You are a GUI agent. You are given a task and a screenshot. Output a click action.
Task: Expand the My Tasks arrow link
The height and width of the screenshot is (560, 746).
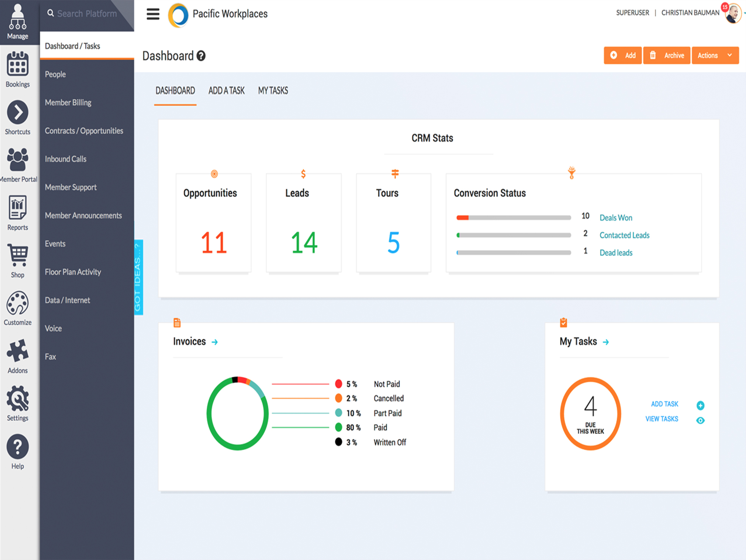(606, 342)
